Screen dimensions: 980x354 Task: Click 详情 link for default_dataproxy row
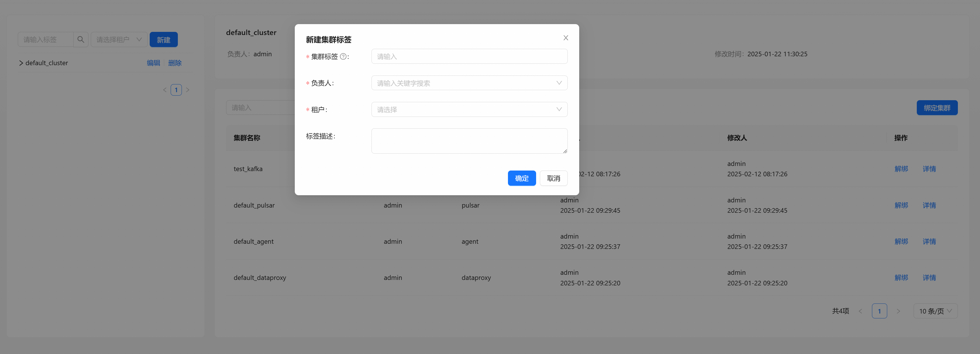click(x=929, y=278)
